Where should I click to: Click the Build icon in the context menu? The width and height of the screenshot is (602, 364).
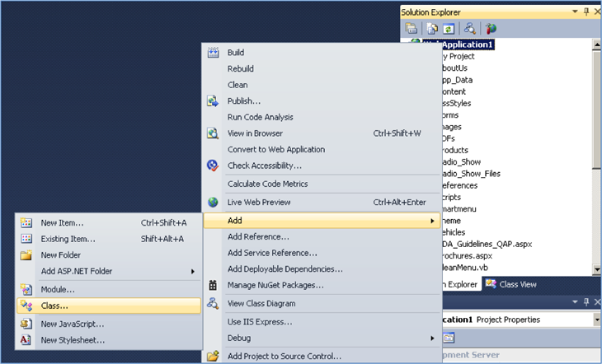(213, 53)
